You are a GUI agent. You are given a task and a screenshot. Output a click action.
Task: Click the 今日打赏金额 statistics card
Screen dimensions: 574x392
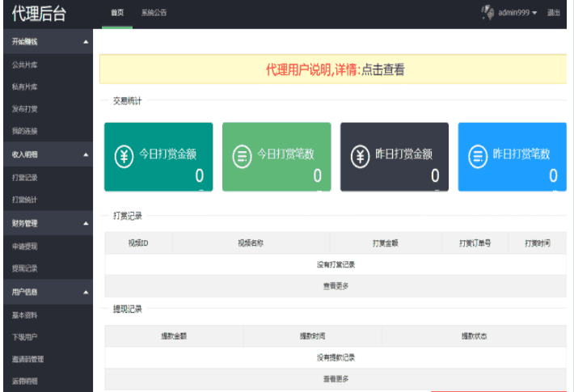tap(158, 157)
